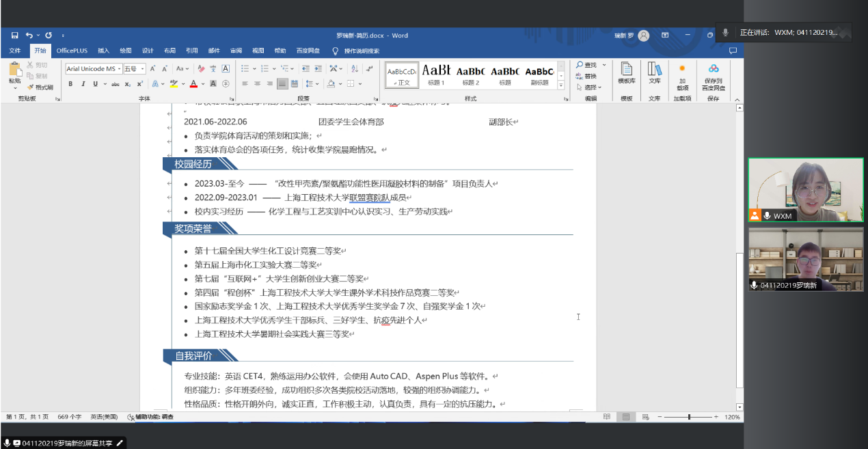
Task: Click the Format Painter (格式刷) tool
Action: [x=40, y=87]
